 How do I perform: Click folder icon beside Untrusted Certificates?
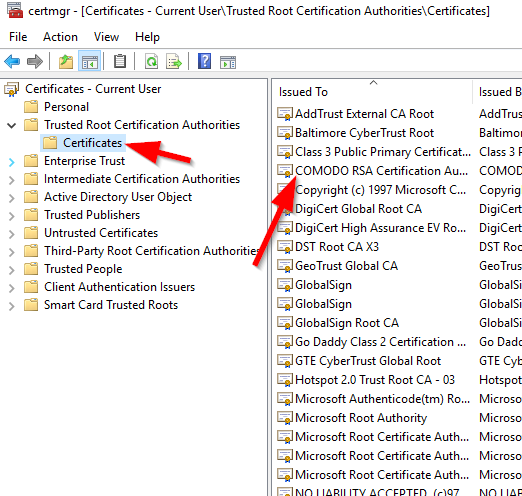pyautogui.click(x=31, y=233)
